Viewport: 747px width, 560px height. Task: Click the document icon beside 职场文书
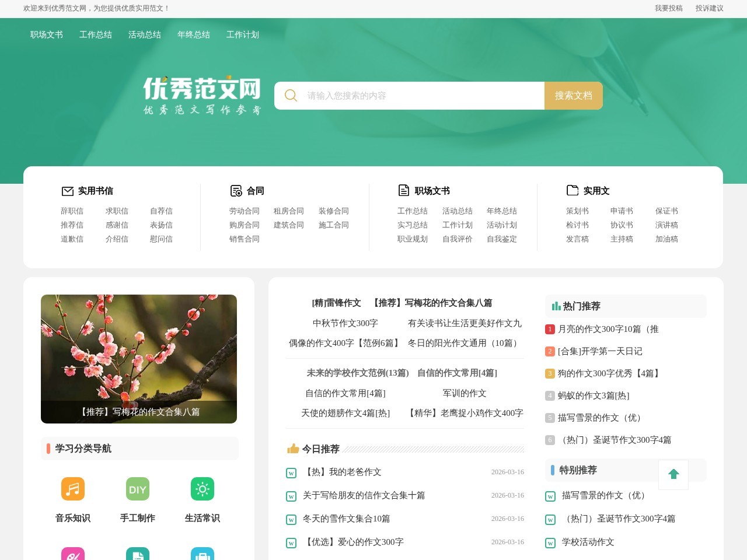coord(403,190)
